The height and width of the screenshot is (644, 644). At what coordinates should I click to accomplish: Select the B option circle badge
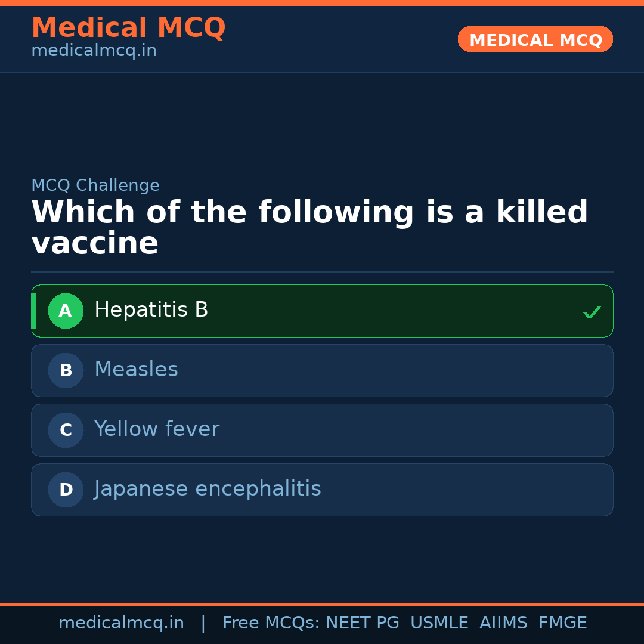[66, 370]
